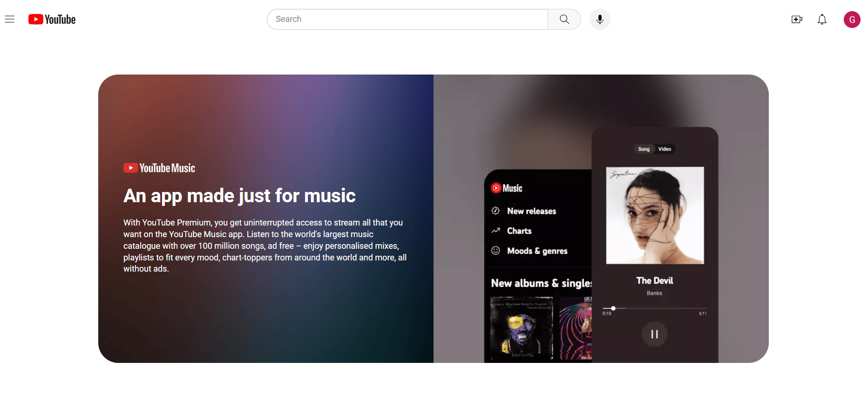Select Moods & genres in phone mockup
The width and height of the screenshot is (868, 396).
click(529, 251)
